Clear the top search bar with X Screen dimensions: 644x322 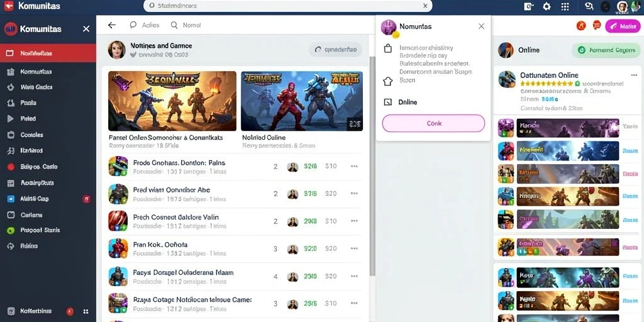coord(426,6)
